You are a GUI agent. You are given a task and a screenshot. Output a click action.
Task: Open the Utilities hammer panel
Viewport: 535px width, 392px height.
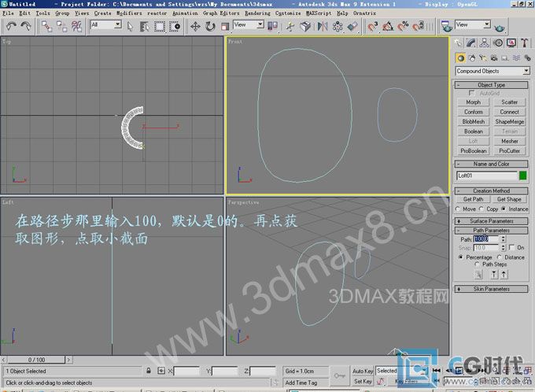(x=523, y=43)
